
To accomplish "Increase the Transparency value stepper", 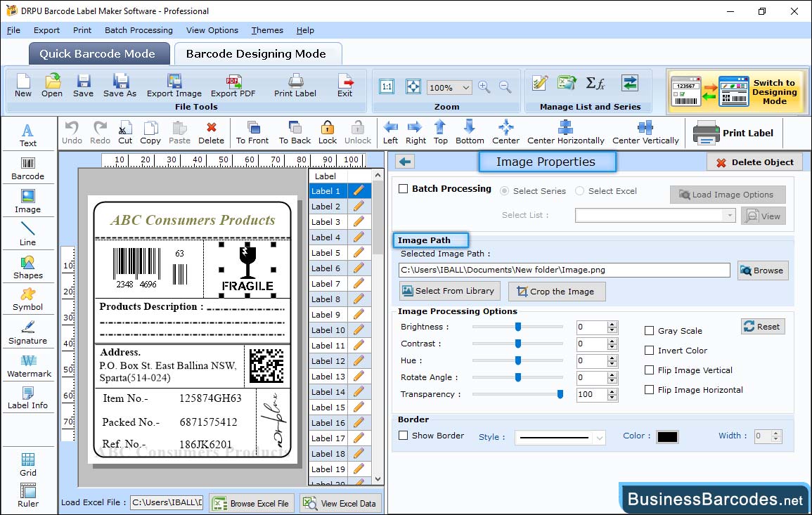I will point(612,392).
